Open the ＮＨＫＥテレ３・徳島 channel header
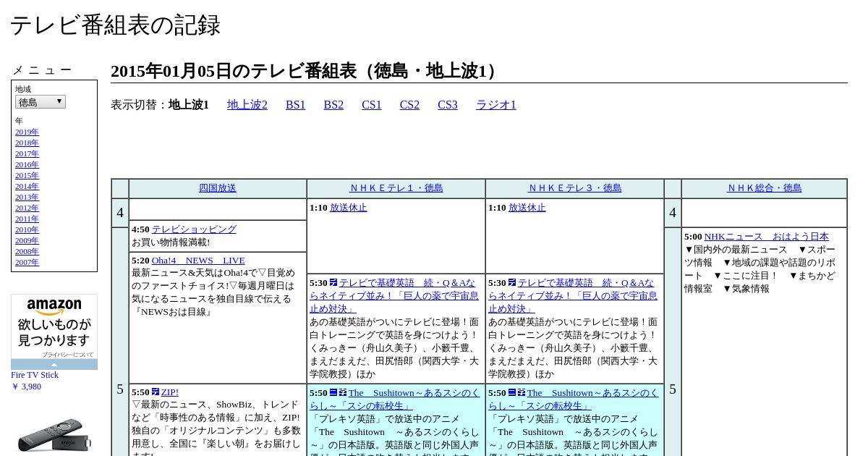Viewport: 868px width, 456px height. click(x=574, y=188)
